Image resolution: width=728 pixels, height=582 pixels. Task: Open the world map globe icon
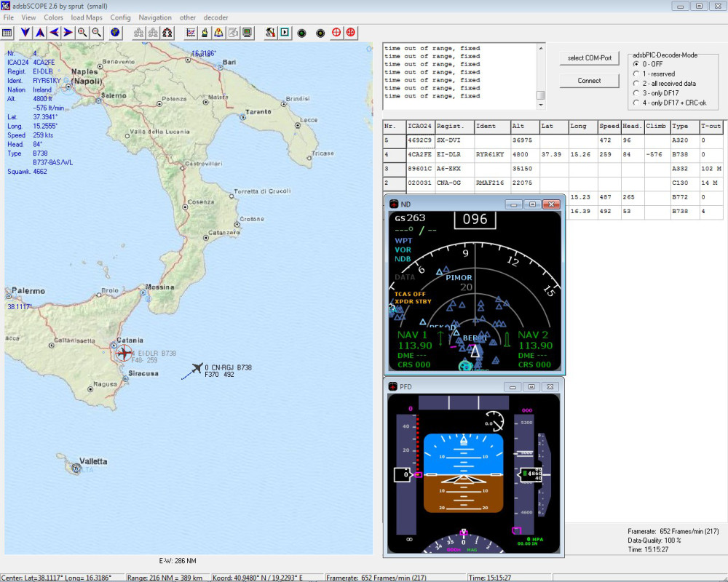coord(116,32)
